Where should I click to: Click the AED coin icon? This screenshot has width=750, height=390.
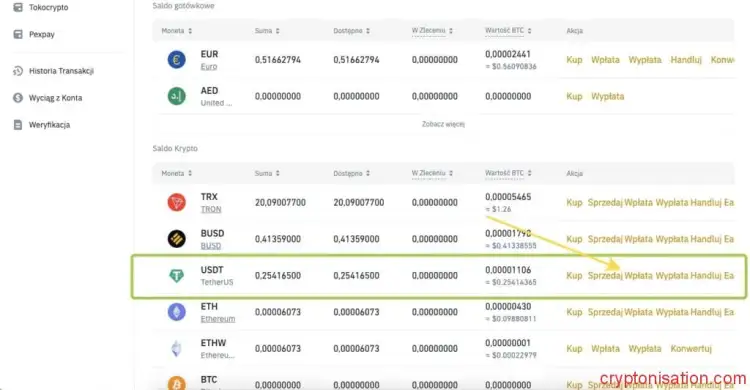(176, 96)
